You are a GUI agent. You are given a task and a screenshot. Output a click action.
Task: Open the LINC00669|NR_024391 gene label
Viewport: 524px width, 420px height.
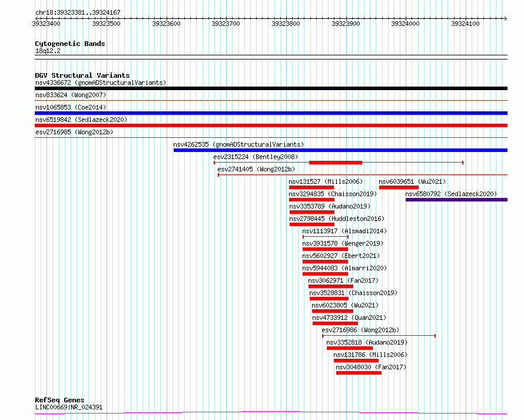tap(69, 408)
